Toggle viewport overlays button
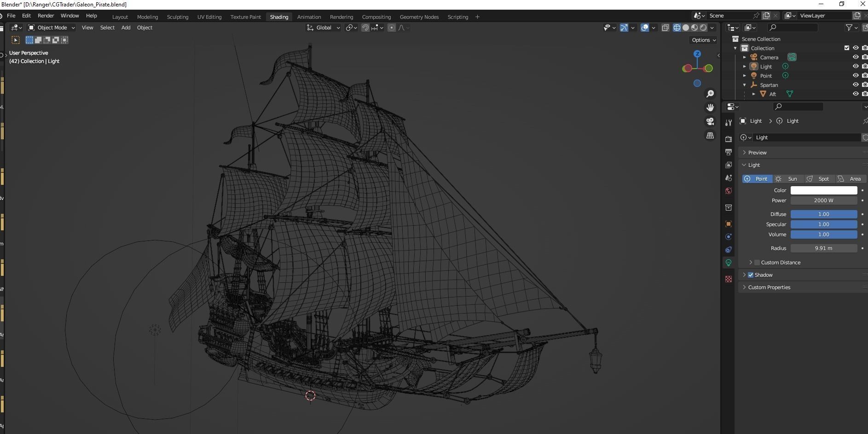868x434 pixels. coord(645,28)
